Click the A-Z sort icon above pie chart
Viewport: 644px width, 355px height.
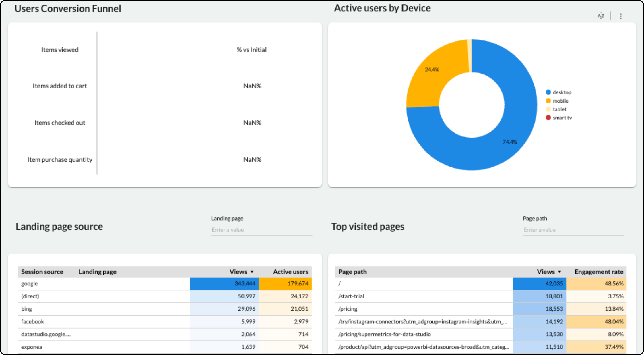pyautogui.click(x=601, y=16)
